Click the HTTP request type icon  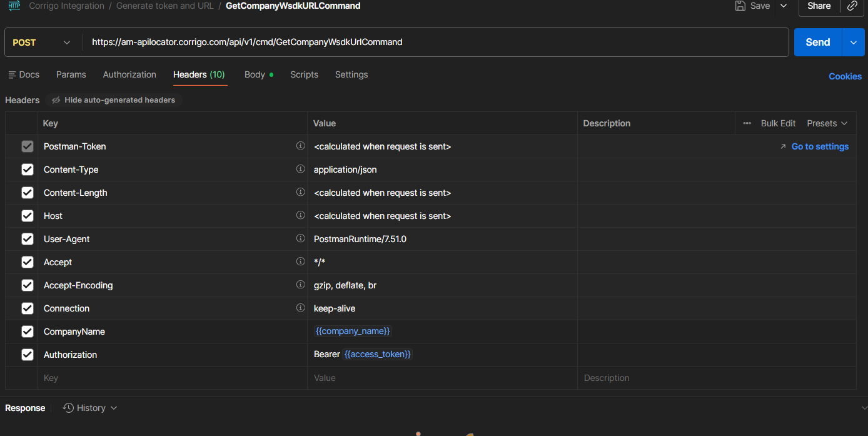point(14,6)
